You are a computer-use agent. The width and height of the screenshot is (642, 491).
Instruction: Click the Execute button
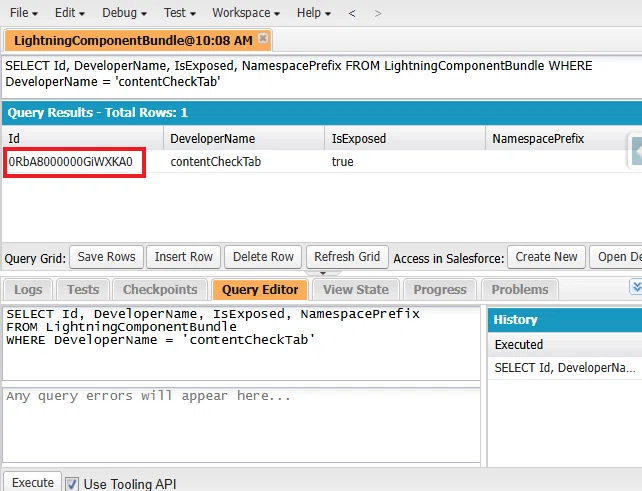pyautogui.click(x=33, y=482)
